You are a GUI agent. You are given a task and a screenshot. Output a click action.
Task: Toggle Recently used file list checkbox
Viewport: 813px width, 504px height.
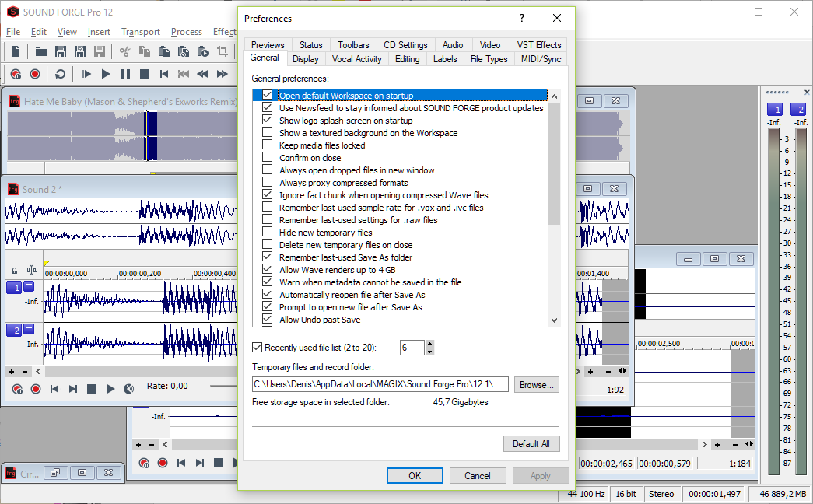pos(257,348)
